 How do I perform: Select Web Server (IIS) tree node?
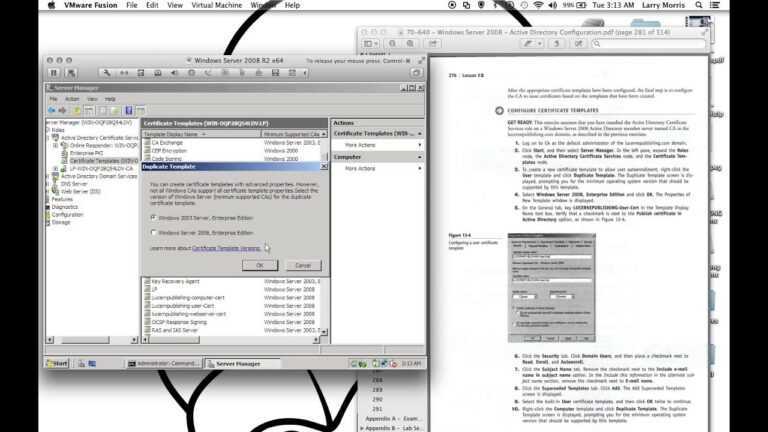click(x=80, y=192)
